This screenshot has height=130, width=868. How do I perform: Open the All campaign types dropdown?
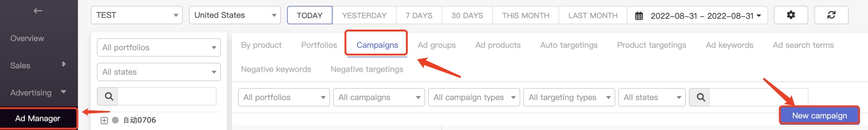click(x=474, y=97)
